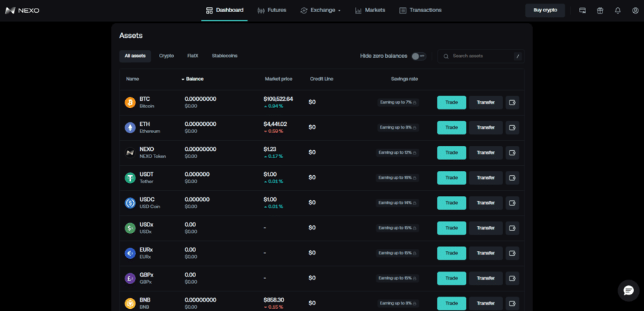Open the Markets tab
The width and height of the screenshot is (644, 311).
(370, 10)
